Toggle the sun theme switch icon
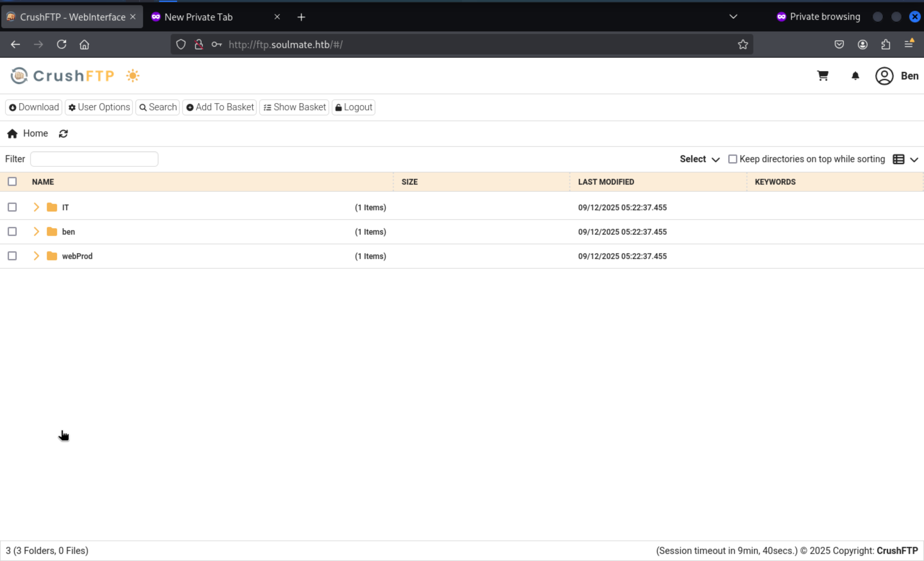924x561 pixels. coord(133,76)
